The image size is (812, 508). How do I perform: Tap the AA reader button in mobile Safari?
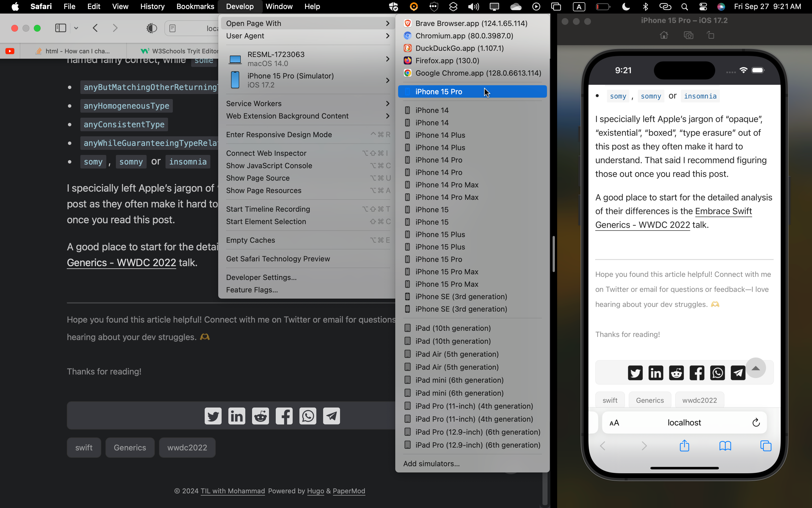click(614, 423)
